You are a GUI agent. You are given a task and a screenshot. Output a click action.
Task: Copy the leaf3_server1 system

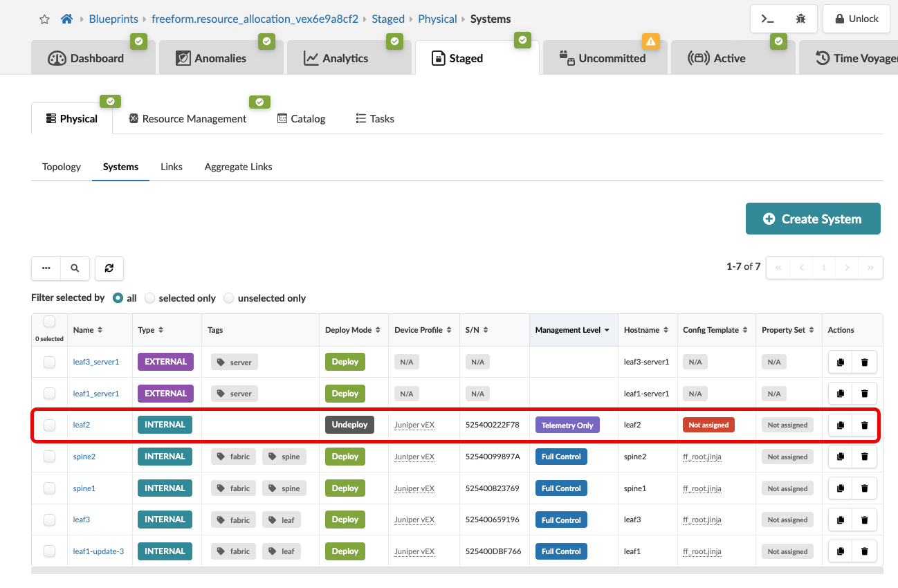pyautogui.click(x=841, y=362)
